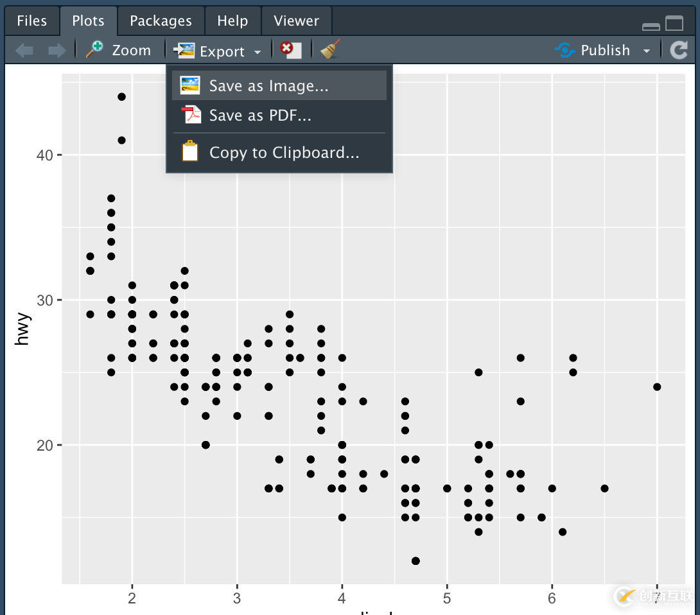Viewport: 700px width, 615px height.
Task: Switch to the Help tab
Action: [x=232, y=21]
